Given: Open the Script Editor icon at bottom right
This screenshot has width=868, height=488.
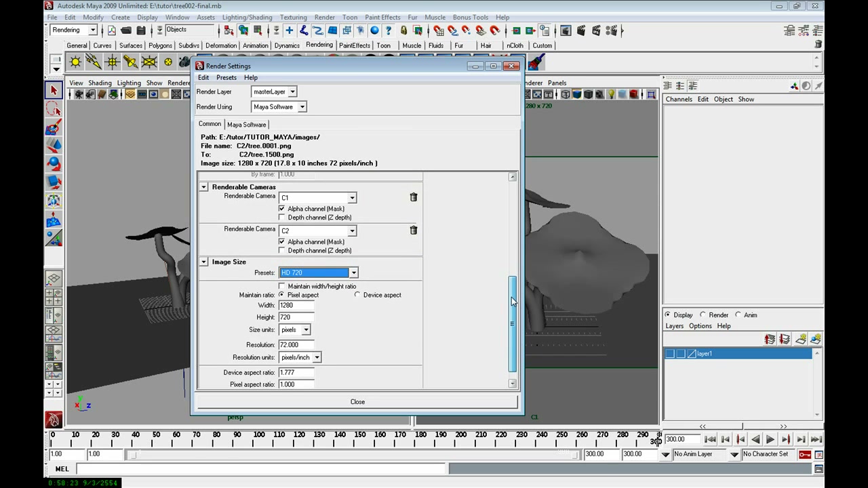Looking at the screenshot, I should click(818, 469).
